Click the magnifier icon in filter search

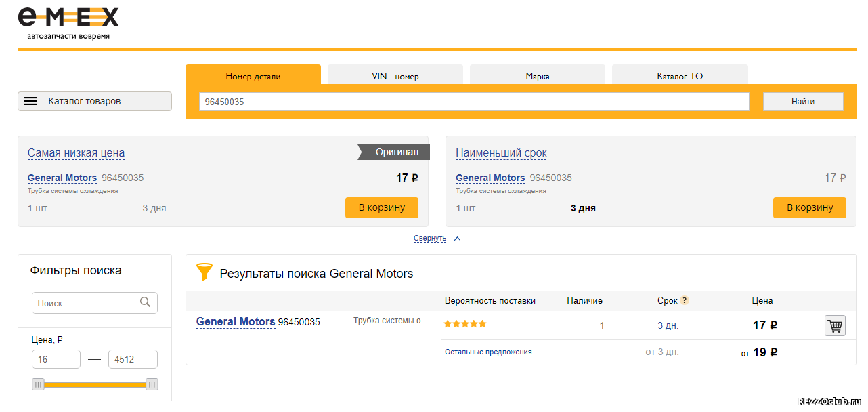pos(145,302)
